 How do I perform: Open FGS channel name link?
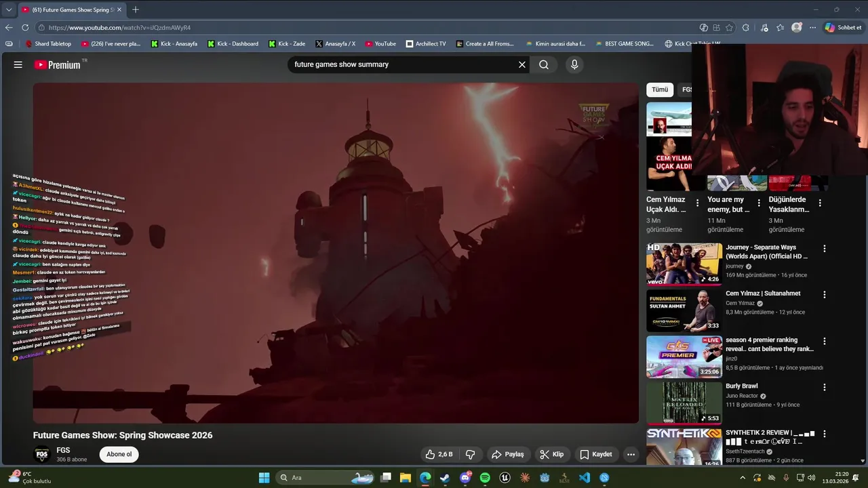pyautogui.click(x=63, y=450)
